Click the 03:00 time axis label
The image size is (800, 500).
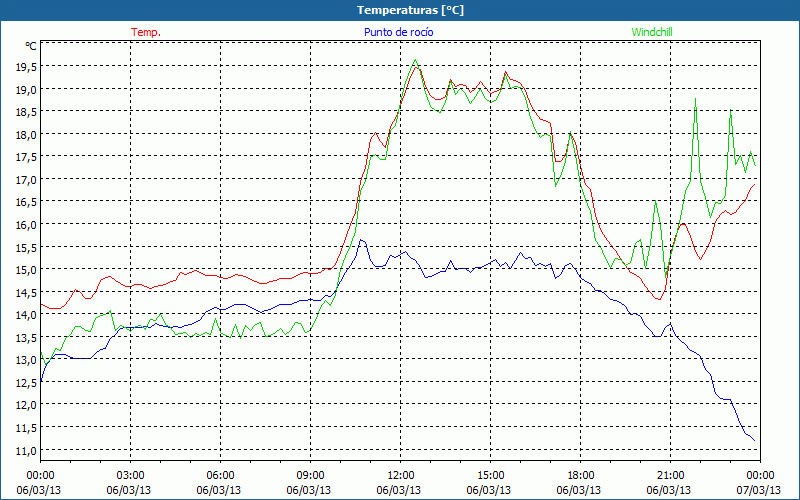tap(131, 475)
